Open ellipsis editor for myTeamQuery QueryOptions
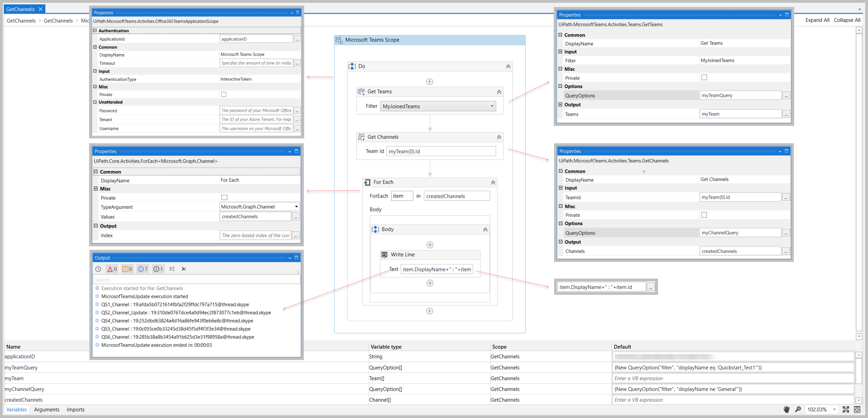The width and height of the screenshot is (868, 418). pyautogui.click(x=786, y=95)
